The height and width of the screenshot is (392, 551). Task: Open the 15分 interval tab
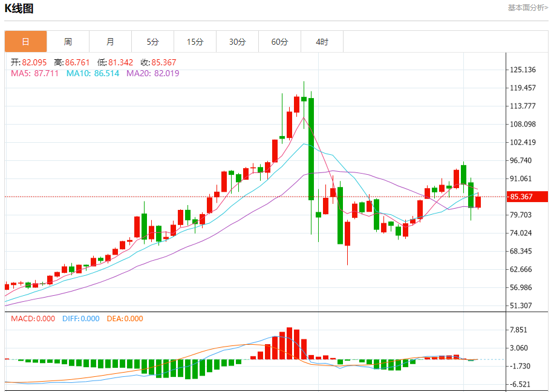pos(195,42)
